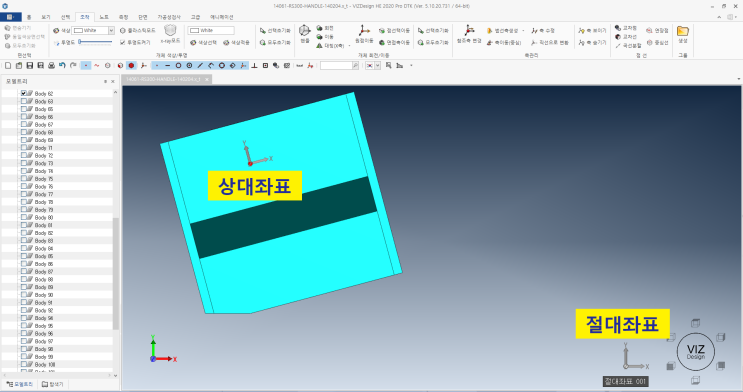The height and width of the screenshot is (392, 743).
Task: Open the 노트 ribbon tab
Action: click(104, 17)
